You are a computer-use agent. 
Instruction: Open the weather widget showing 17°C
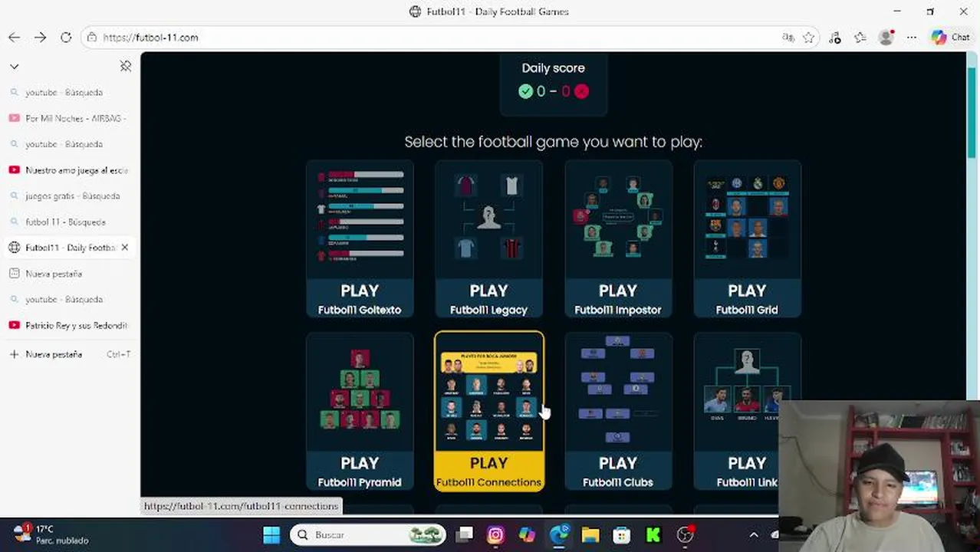tap(51, 534)
